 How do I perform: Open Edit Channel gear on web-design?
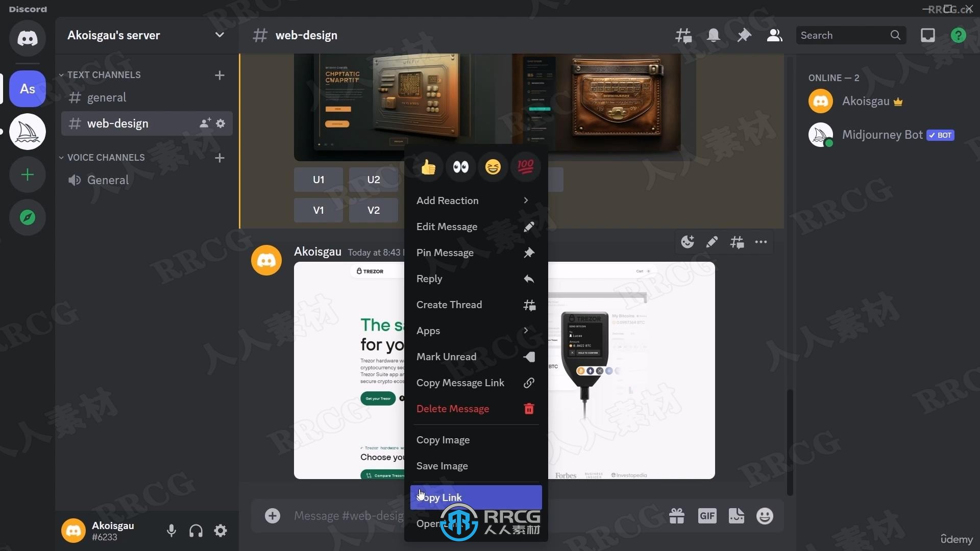click(x=220, y=123)
